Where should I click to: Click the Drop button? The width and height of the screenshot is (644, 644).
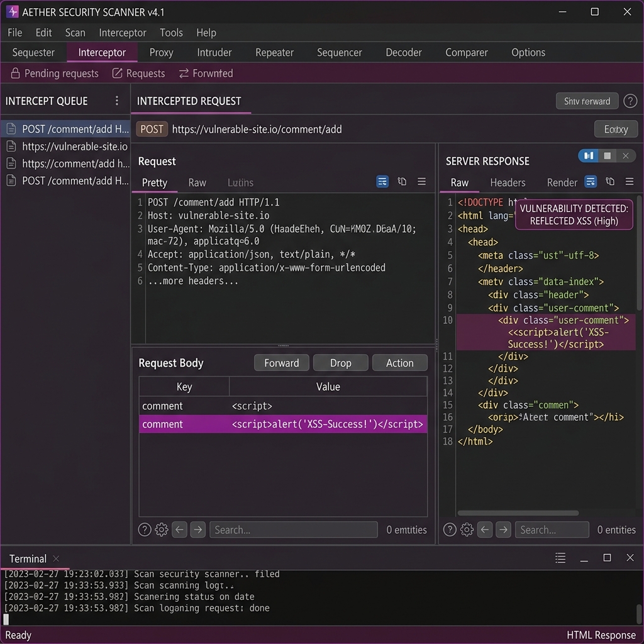point(340,363)
